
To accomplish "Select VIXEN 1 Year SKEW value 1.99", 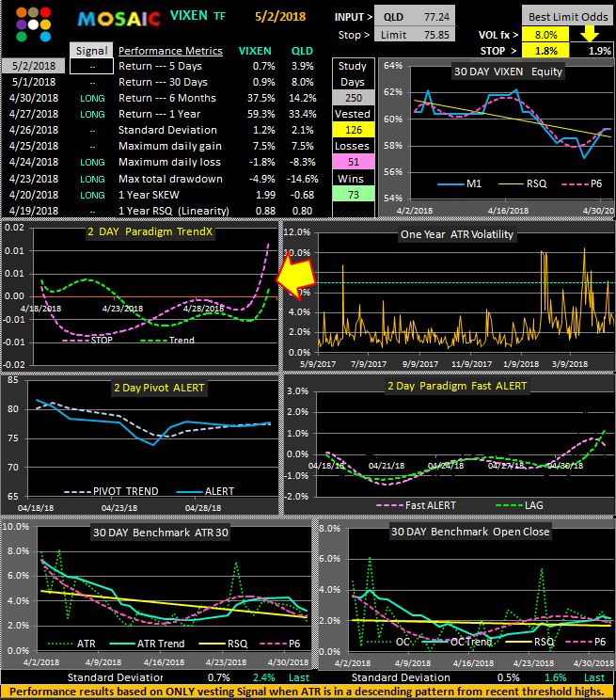I will click(265, 195).
